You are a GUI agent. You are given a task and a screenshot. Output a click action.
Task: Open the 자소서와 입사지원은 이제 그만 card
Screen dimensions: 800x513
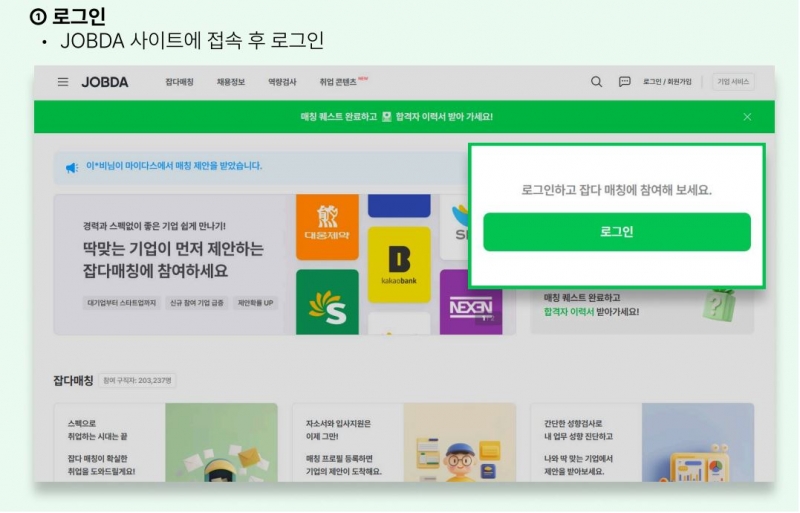[403, 443]
